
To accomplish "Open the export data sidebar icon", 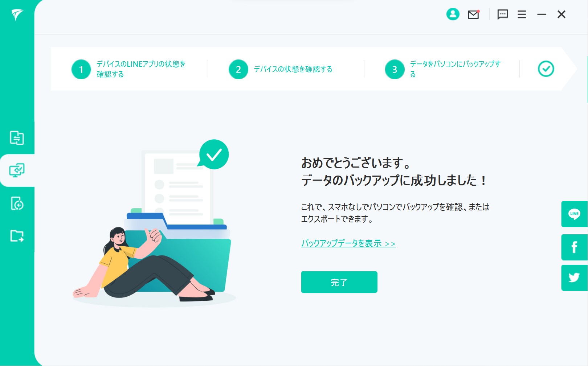I will pyautogui.click(x=17, y=236).
